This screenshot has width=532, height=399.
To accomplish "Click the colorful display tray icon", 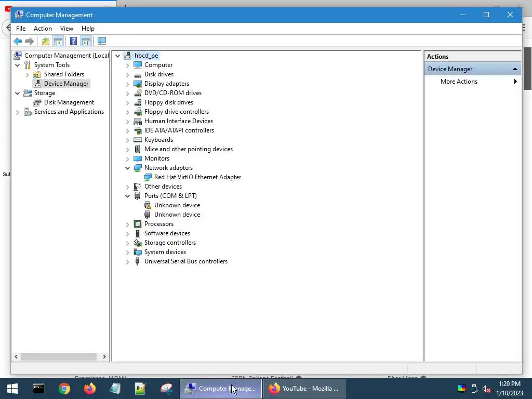I will click(462, 389).
